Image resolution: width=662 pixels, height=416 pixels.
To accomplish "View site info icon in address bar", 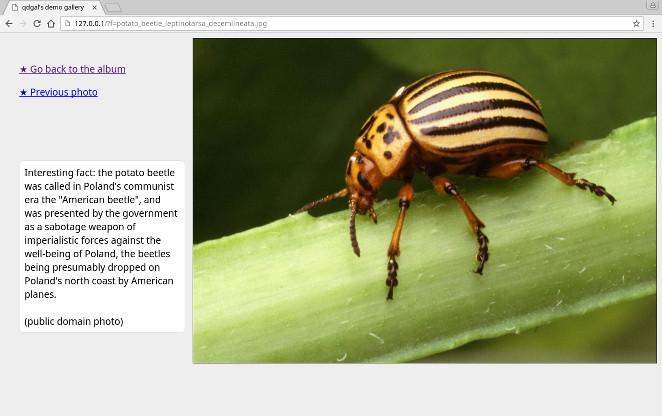I will (x=68, y=23).
